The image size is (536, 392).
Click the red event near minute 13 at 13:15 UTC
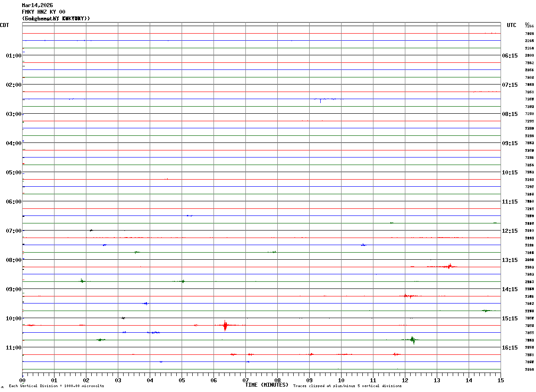point(449,266)
